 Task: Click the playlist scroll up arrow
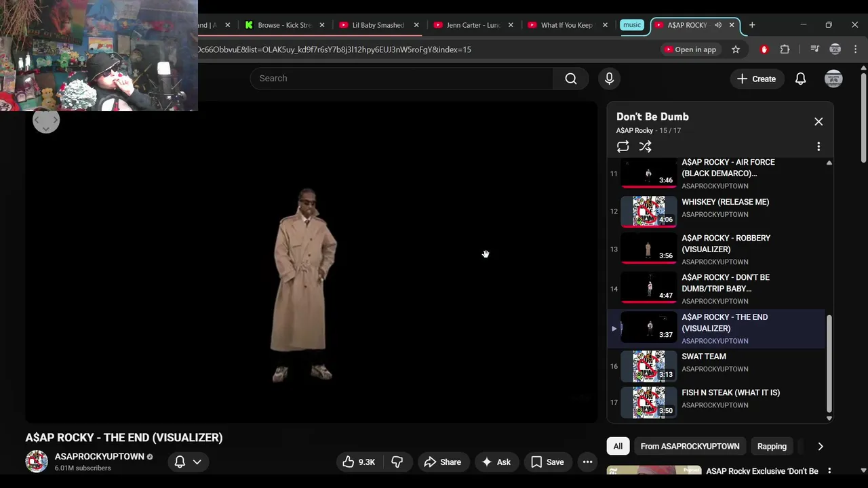point(829,163)
